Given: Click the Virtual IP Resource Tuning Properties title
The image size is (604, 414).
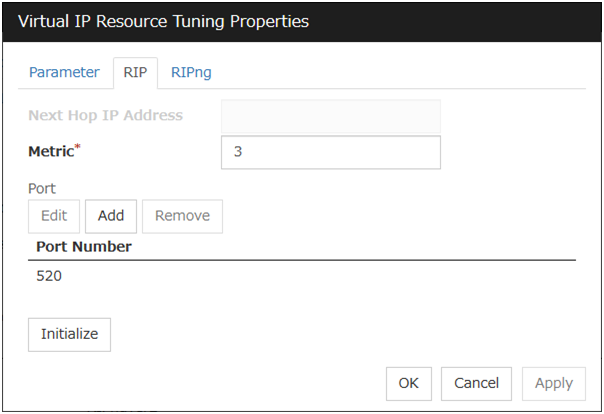Looking at the screenshot, I should pyautogui.click(x=164, y=21).
